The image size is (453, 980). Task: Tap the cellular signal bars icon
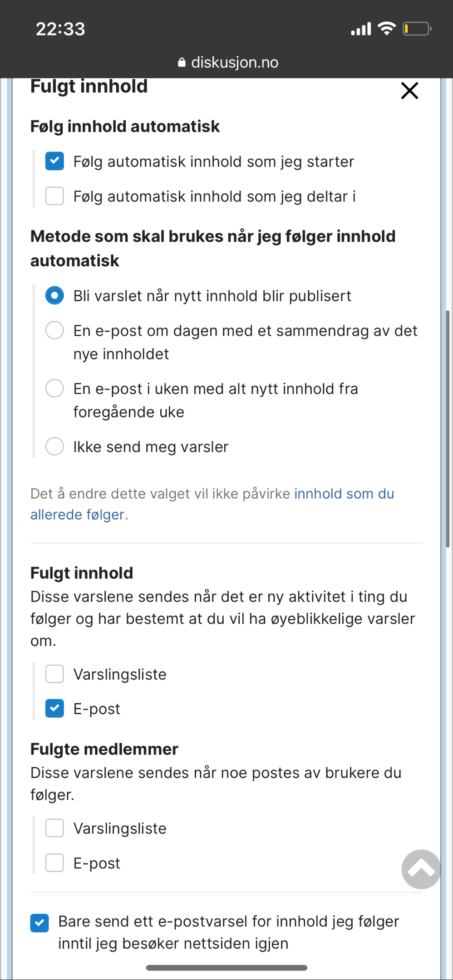tap(361, 29)
